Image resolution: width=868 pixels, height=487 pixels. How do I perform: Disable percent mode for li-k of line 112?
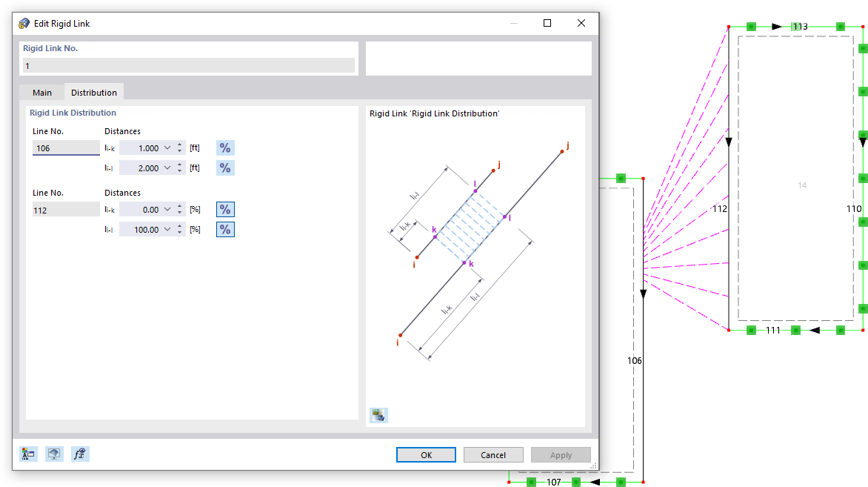pos(225,209)
